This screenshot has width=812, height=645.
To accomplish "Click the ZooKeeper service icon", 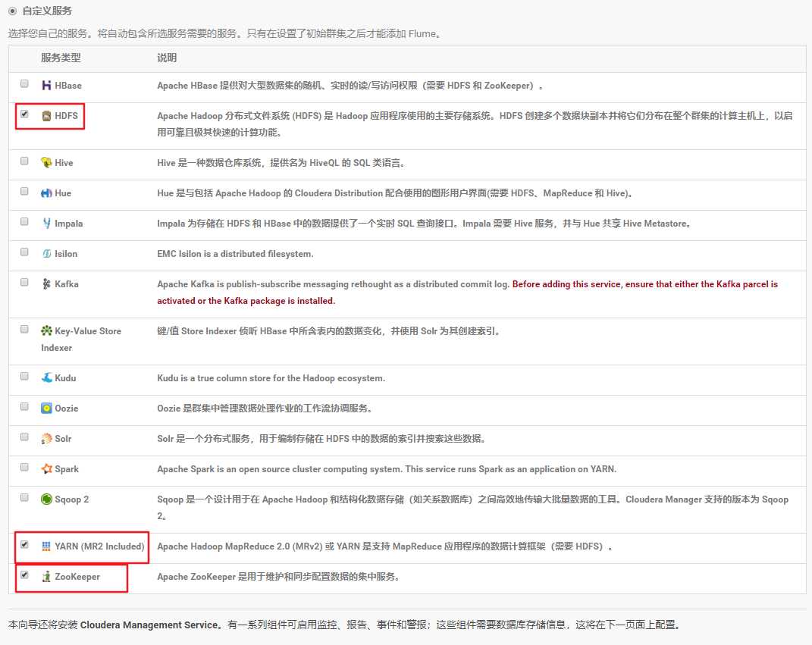I will 46,577.
